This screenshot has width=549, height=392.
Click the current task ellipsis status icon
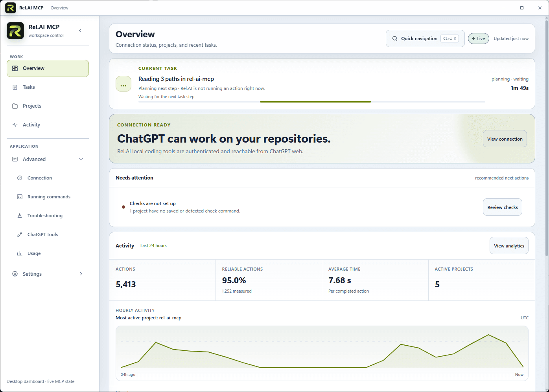pos(123,84)
